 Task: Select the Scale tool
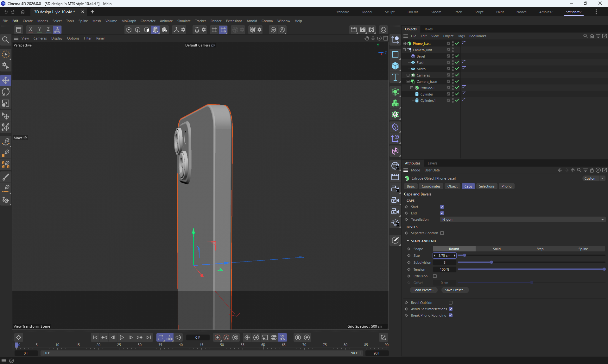tap(6, 103)
